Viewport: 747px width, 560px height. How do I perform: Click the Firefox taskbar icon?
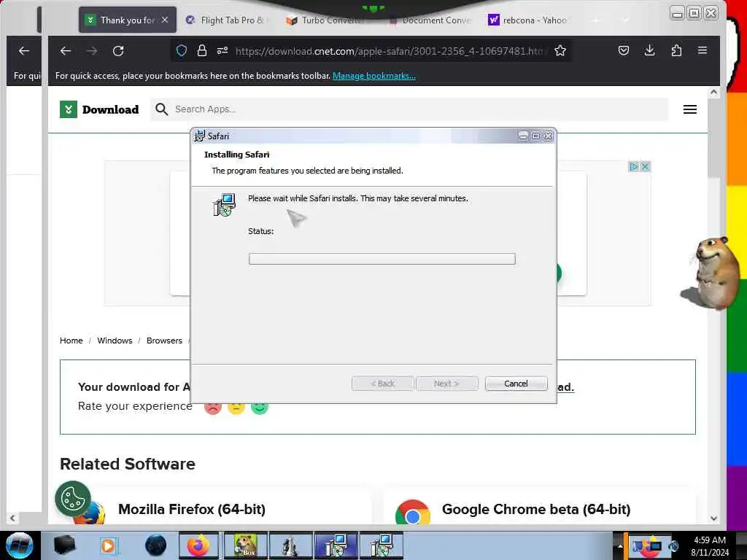198,545
